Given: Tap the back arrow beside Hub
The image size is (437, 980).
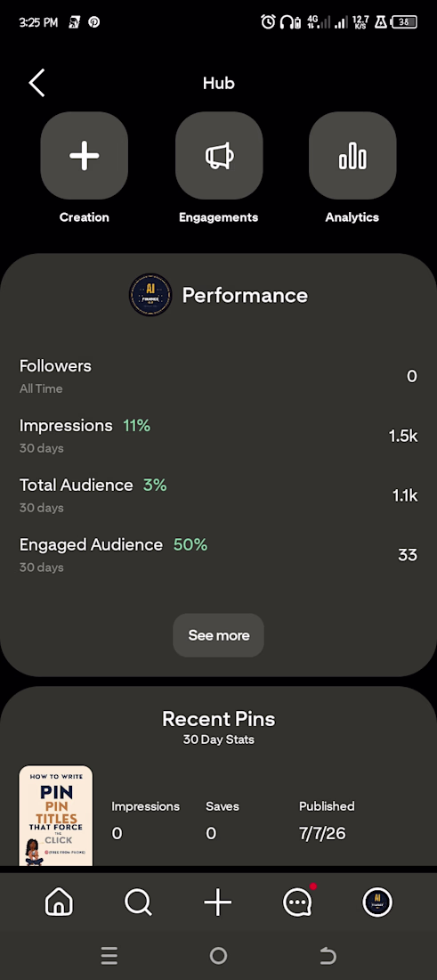Looking at the screenshot, I should pyautogui.click(x=36, y=83).
